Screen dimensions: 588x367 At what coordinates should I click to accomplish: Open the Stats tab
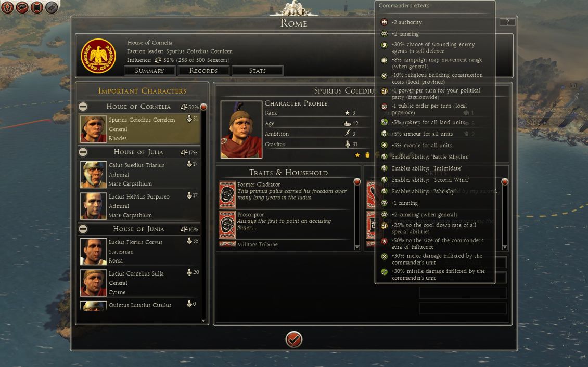(257, 70)
